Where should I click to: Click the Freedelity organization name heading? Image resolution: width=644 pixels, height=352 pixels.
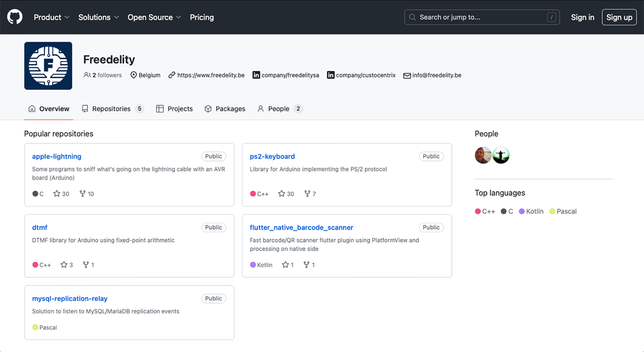click(x=109, y=60)
